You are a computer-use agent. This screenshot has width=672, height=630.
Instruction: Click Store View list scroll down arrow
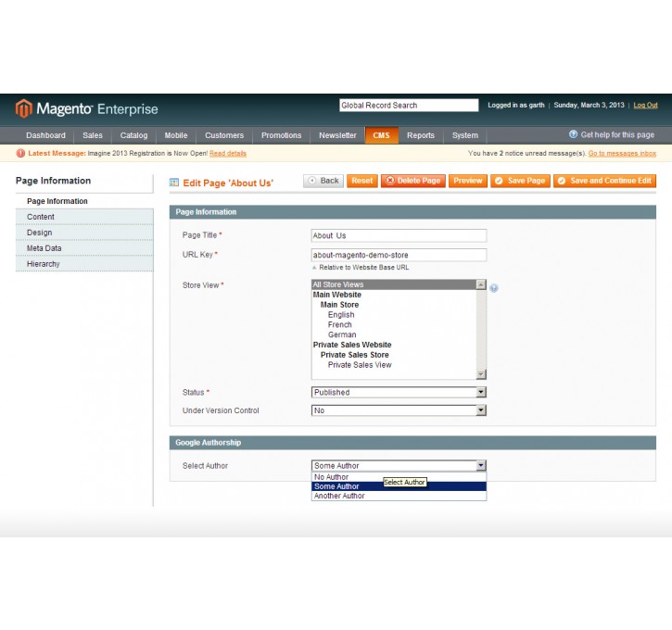[481, 374]
